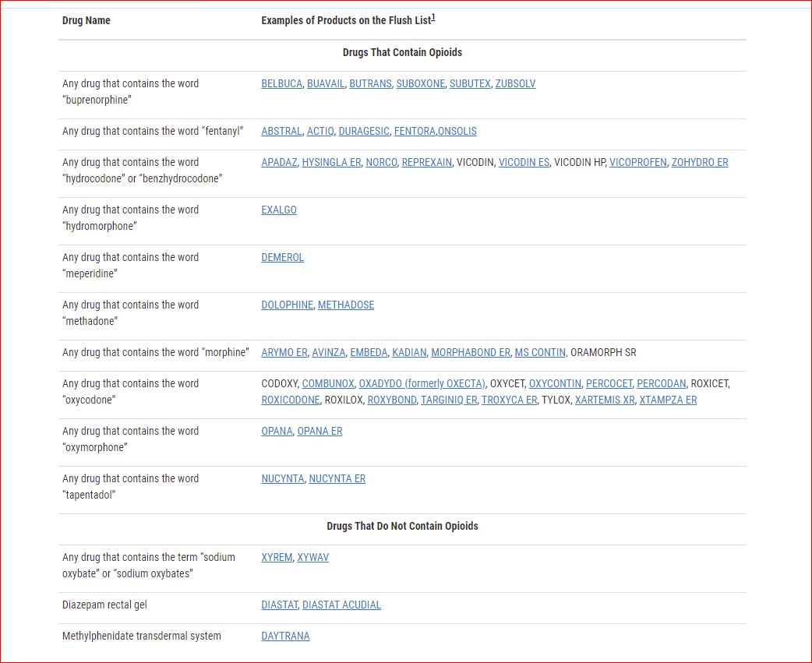Click the OXADYDO (formerly OXECTA) link
Image resolution: width=812 pixels, height=663 pixels.
(422, 384)
